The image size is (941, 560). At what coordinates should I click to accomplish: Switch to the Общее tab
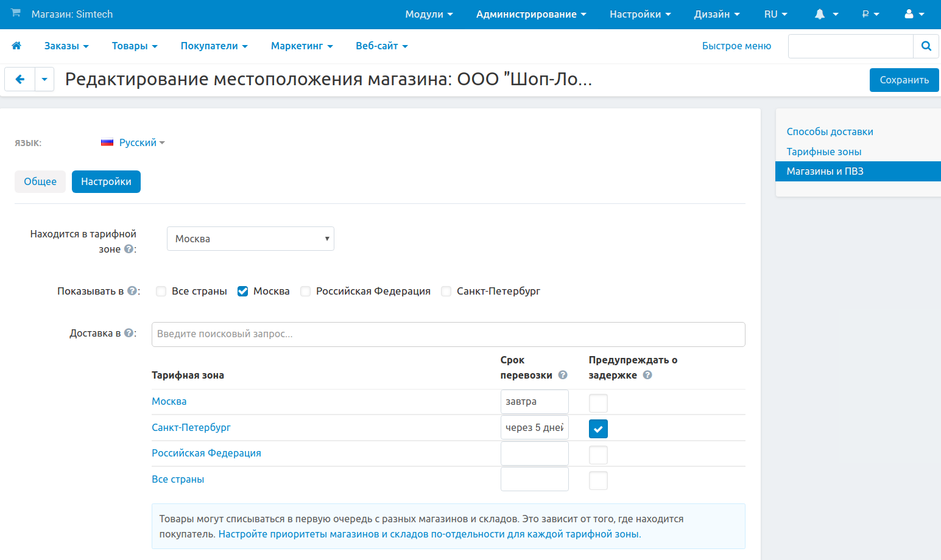point(40,181)
